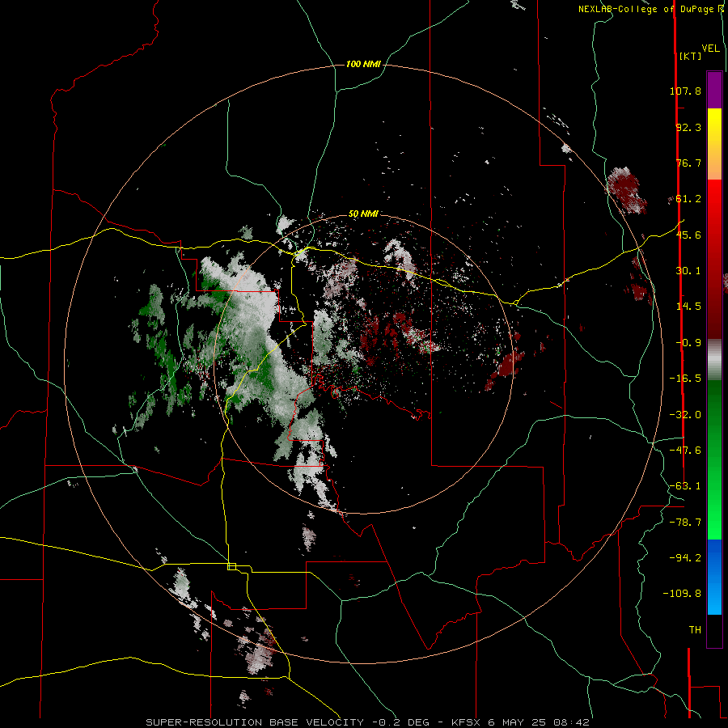Pick the purple segment of the velocity scale
This screenshot has width=728, height=728.
pos(714,90)
